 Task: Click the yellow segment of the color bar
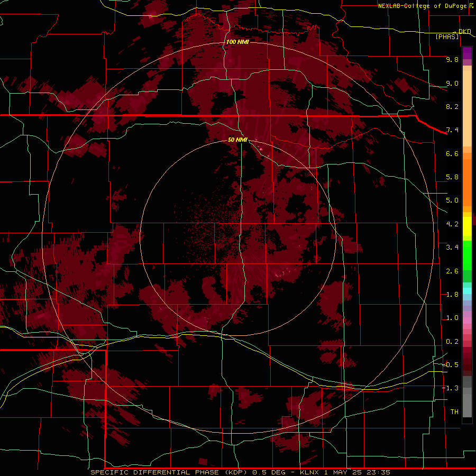pyautogui.click(x=467, y=226)
